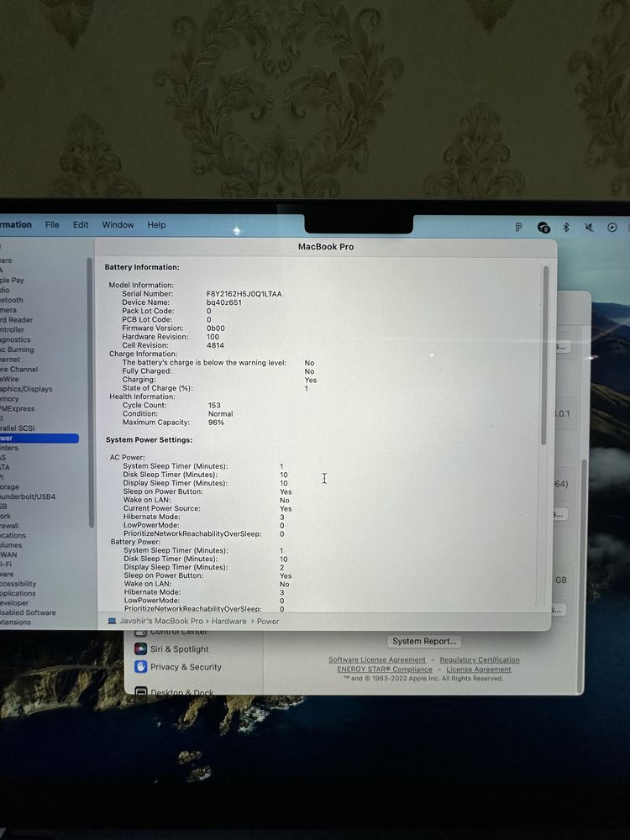The width and height of the screenshot is (630, 840).
Task: Select Accessibility in the sidebar
Action: (18, 584)
